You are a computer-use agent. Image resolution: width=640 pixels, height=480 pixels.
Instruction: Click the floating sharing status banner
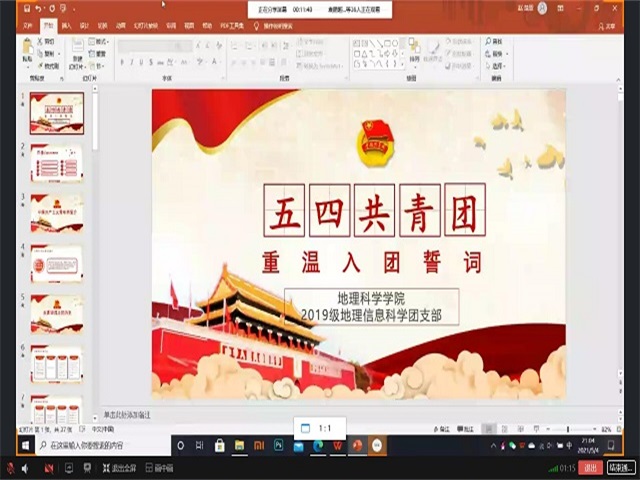[x=320, y=9]
